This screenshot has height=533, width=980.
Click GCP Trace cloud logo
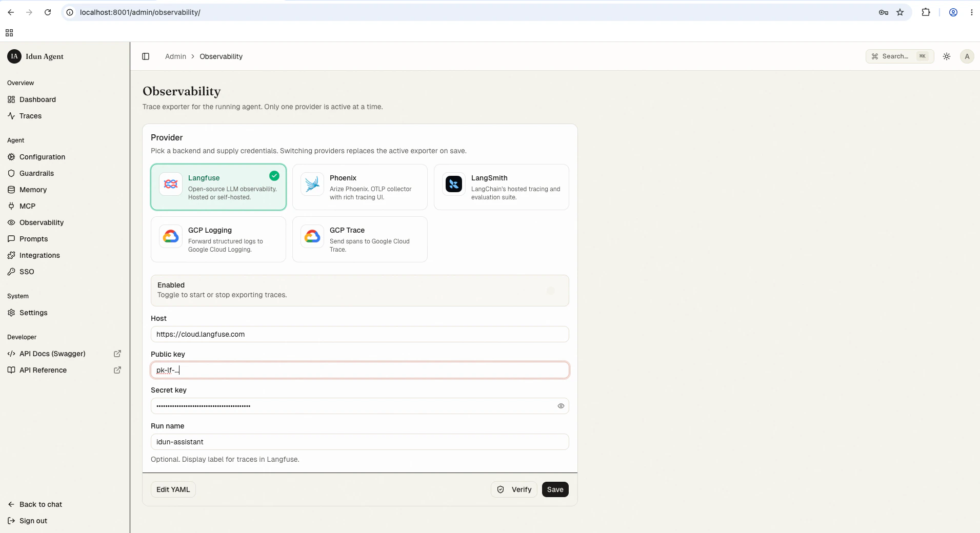coord(312,236)
